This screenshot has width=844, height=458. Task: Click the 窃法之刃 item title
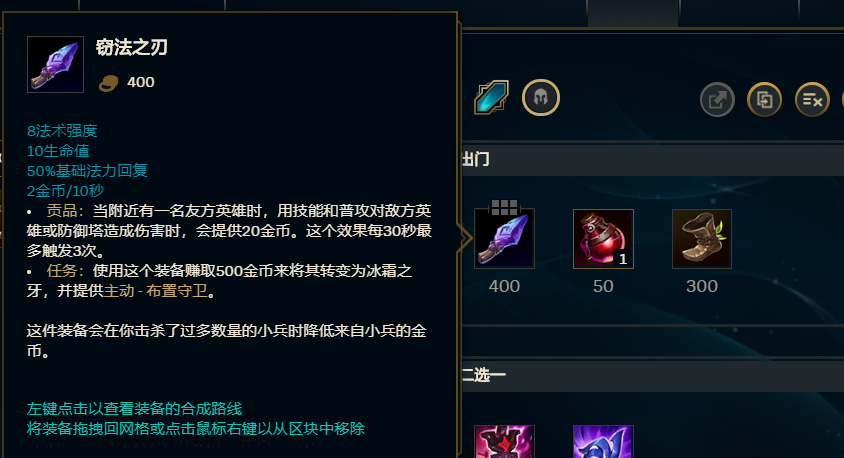[x=132, y=48]
